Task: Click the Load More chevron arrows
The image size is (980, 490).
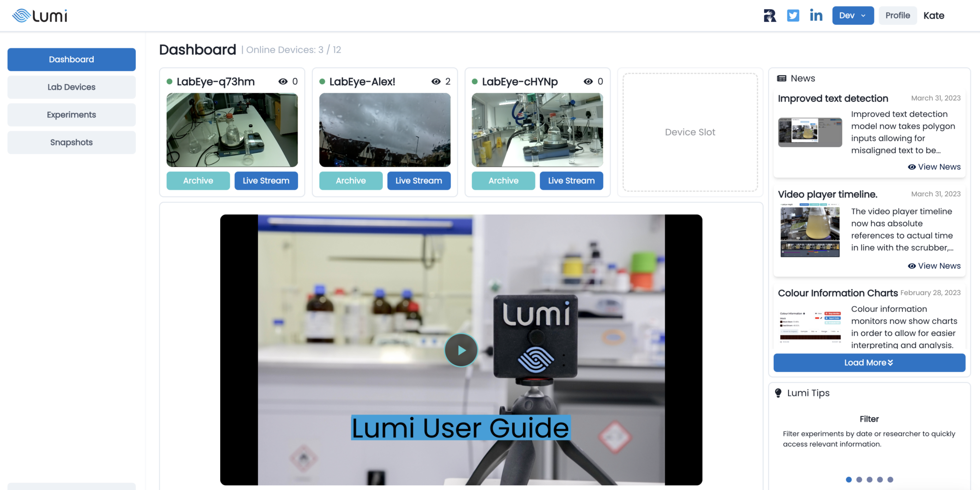Action: (891, 362)
